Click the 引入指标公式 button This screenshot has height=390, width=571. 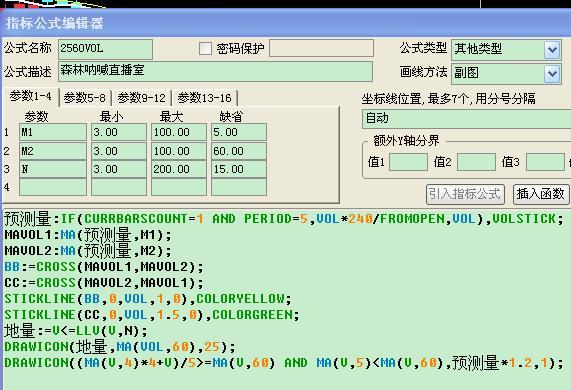[x=465, y=194]
